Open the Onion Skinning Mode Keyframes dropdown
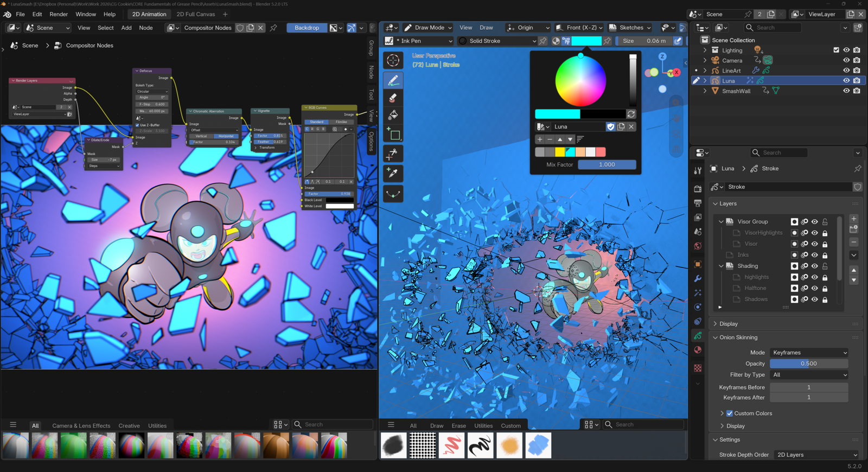 click(809, 353)
